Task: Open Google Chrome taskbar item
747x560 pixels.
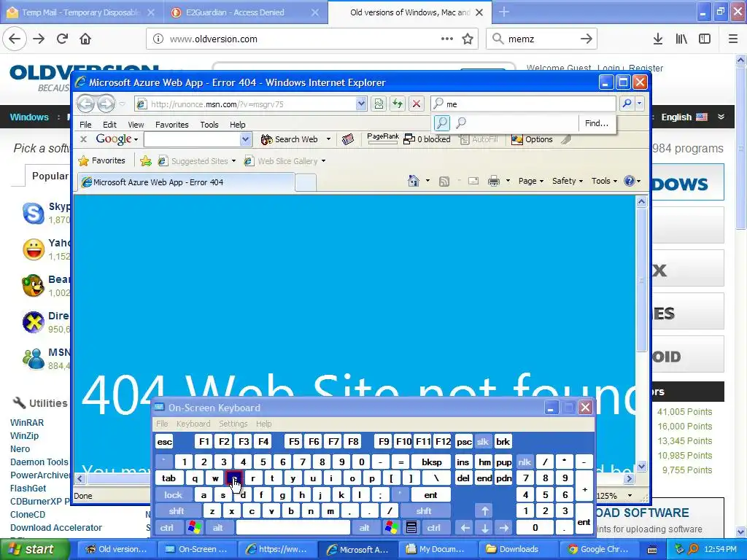Action: [598, 549]
